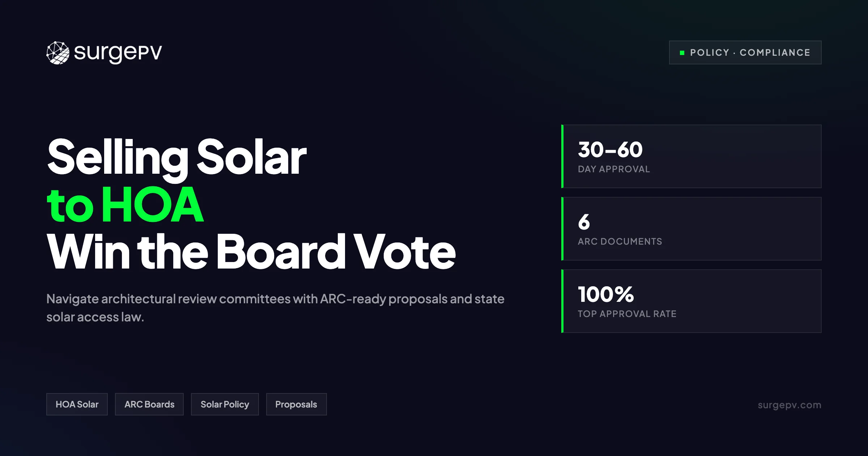Click the 'Win the Board Vote' headline
This screenshot has height=456, width=868.
(251, 252)
